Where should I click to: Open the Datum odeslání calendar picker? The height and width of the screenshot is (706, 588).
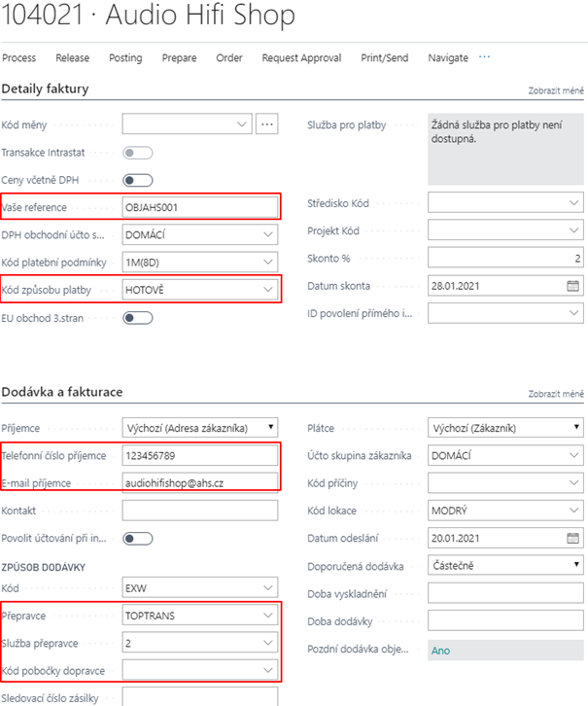click(x=572, y=538)
